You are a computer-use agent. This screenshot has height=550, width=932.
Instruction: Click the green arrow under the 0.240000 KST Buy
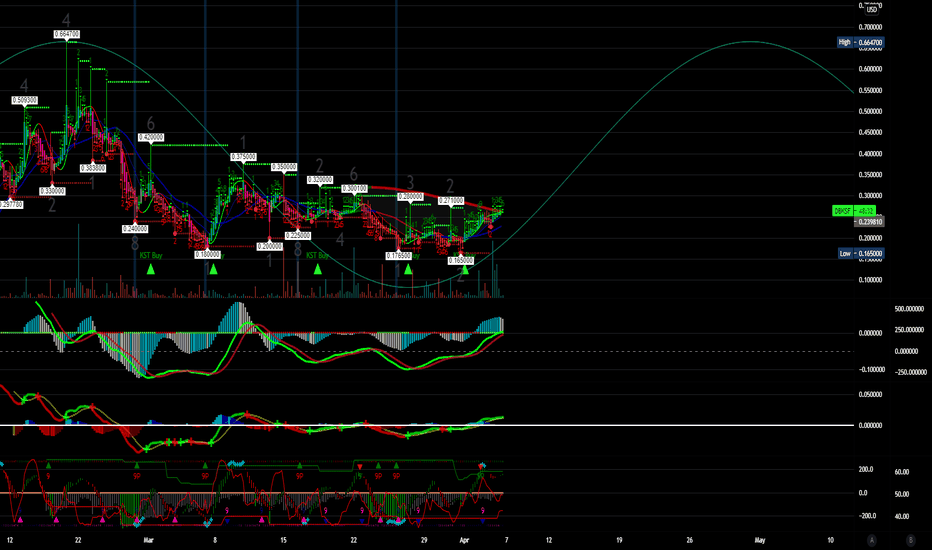(x=151, y=269)
